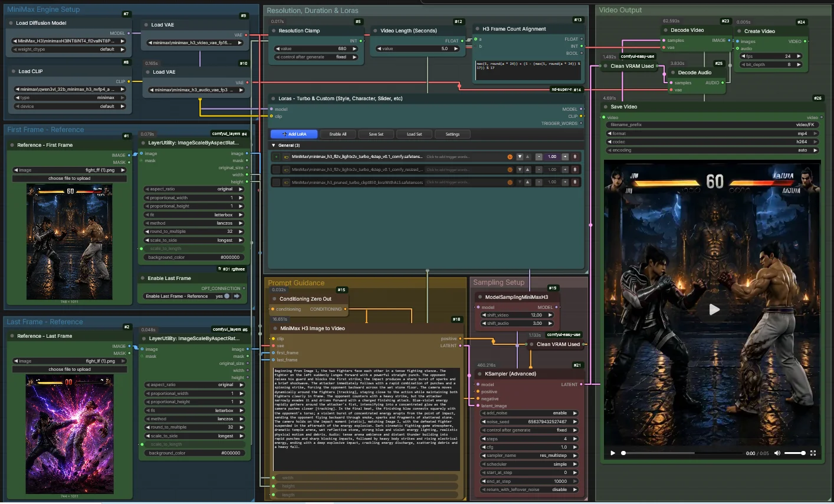Collapse the Load Diffusion Model node dot
This screenshot has width=834, height=504.
11,23
